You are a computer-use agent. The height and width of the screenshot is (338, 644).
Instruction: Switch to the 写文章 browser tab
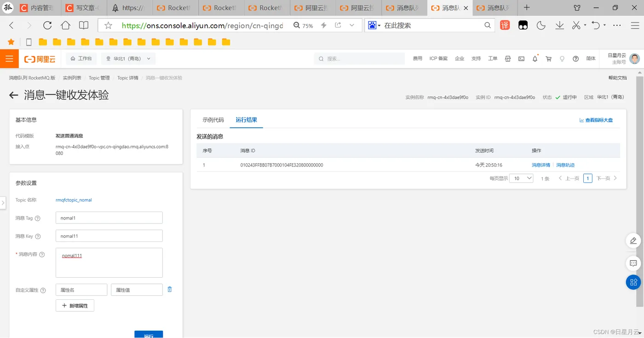click(x=83, y=8)
